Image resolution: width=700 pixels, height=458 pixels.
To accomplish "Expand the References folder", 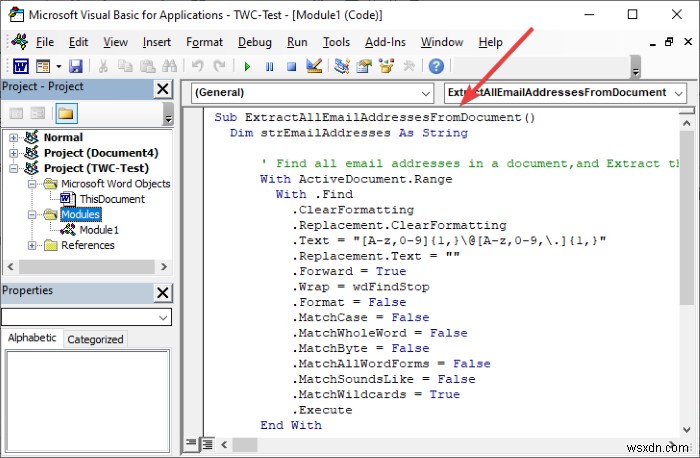I will 32,246.
